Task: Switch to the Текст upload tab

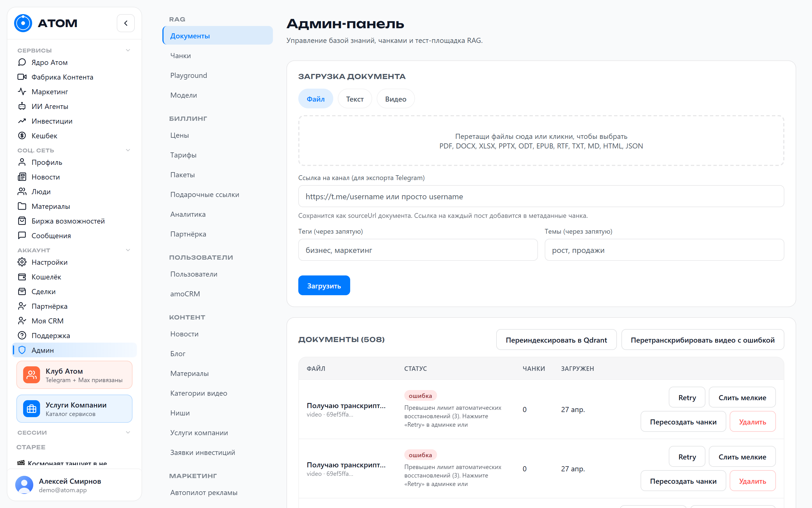Action: [355, 99]
